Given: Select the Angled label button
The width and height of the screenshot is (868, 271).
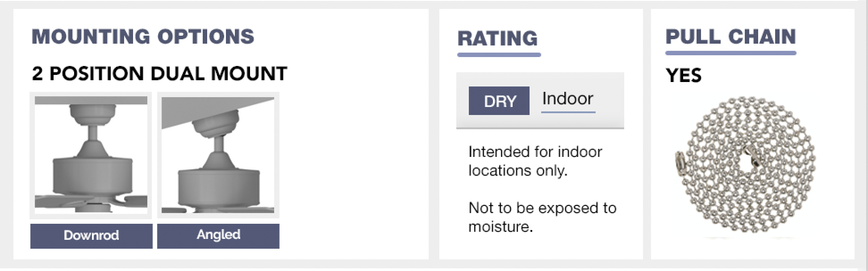Looking at the screenshot, I should [x=218, y=236].
